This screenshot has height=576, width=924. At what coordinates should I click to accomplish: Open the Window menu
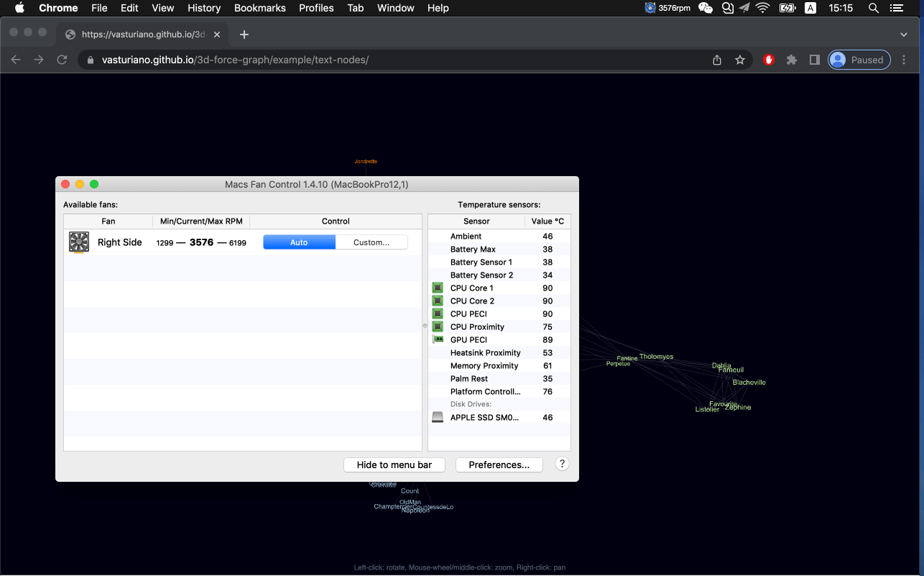pyautogui.click(x=396, y=8)
